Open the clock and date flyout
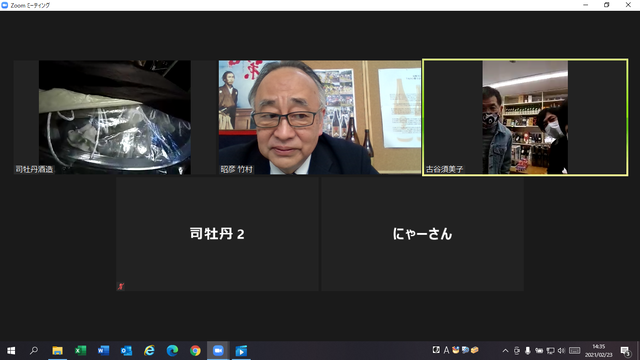The image size is (640, 360). (x=599, y=351)
